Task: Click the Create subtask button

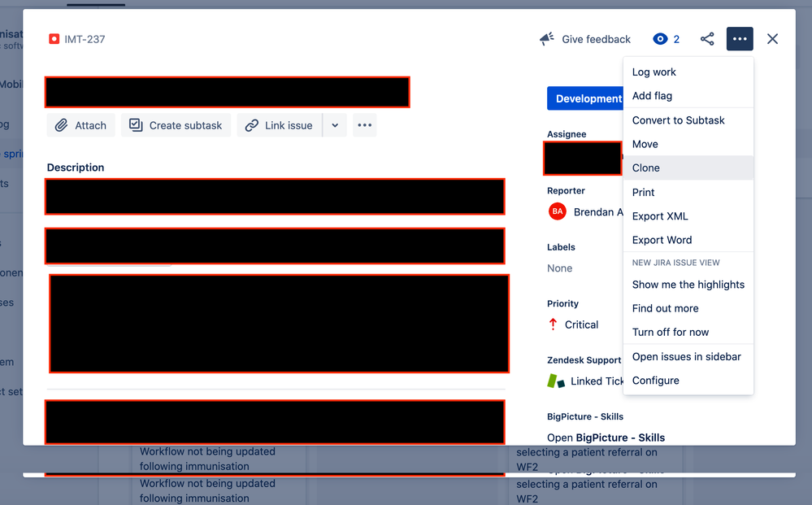Action: click(176, 125)
